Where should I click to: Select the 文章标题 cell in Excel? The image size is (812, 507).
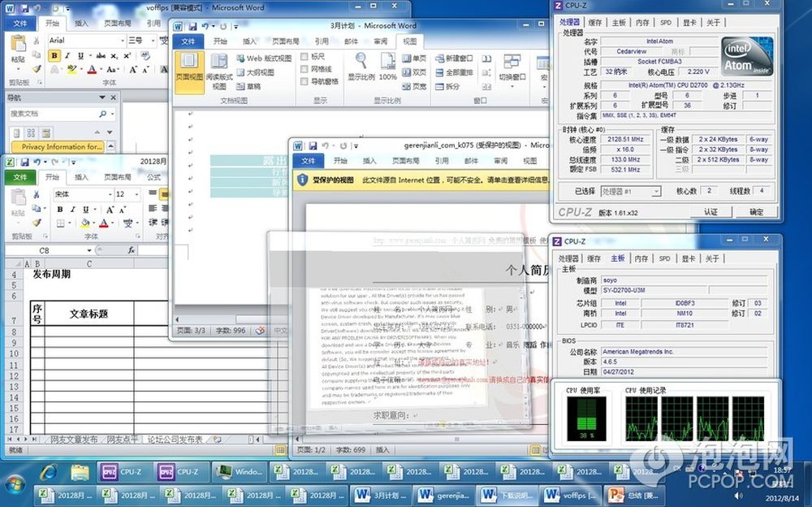click(x=89, y=313)
